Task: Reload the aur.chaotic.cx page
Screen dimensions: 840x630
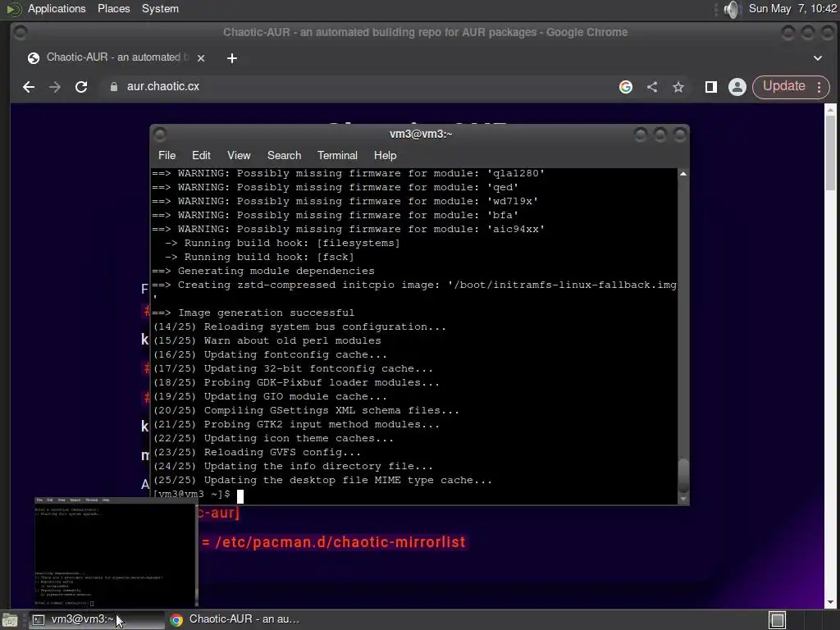Action: tap(81, 87)
